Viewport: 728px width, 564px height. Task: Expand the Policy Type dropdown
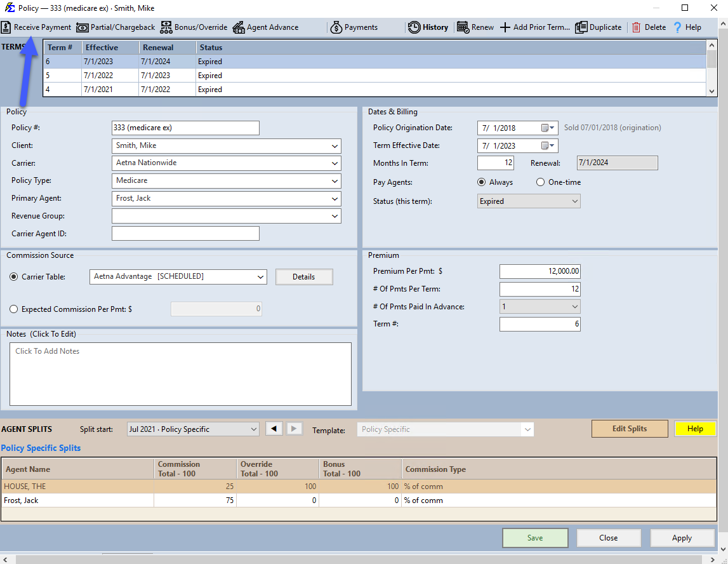tap(334, 181)
